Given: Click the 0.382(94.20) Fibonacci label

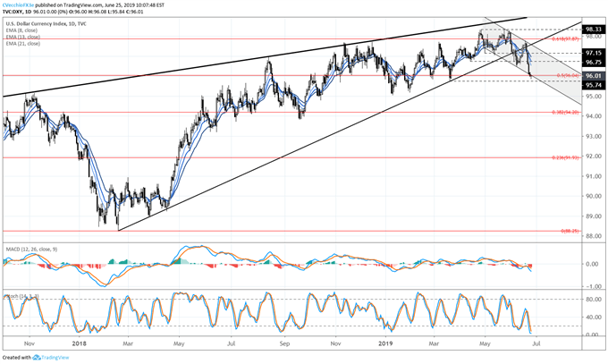Looking at the screenshot, I should [565, 112].
